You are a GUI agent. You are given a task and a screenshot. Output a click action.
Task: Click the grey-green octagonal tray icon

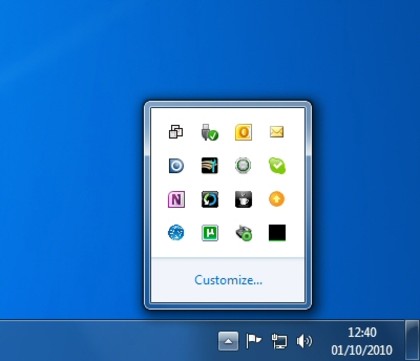click(243, 166)
